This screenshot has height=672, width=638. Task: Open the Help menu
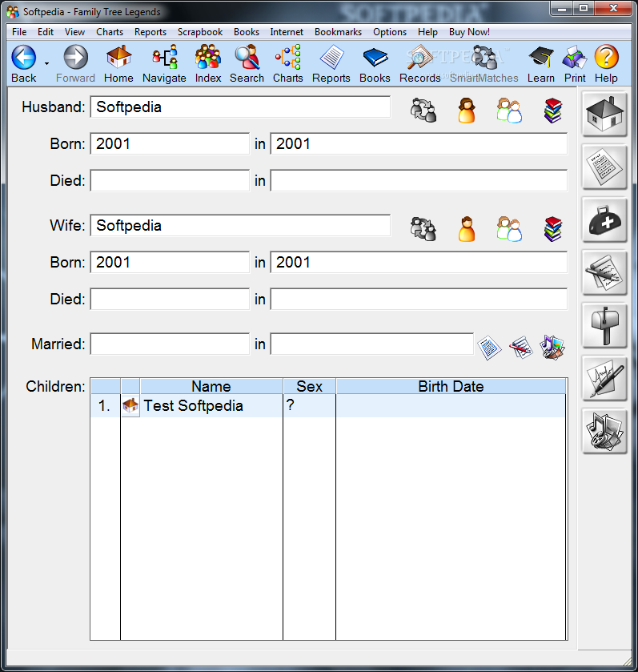427,32
